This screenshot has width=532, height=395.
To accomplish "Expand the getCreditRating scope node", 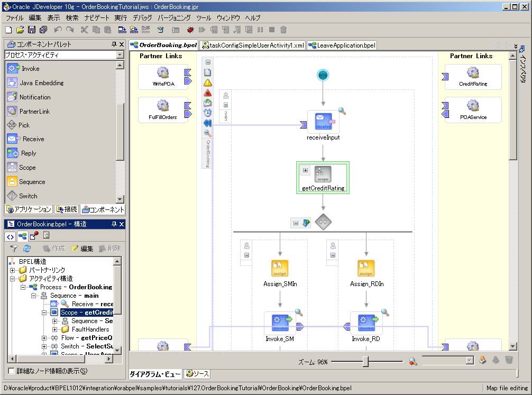I will pos(305,170).
